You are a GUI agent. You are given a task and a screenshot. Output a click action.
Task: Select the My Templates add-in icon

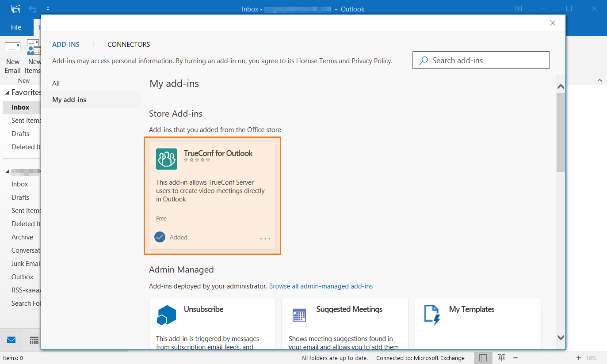point(432,315)
